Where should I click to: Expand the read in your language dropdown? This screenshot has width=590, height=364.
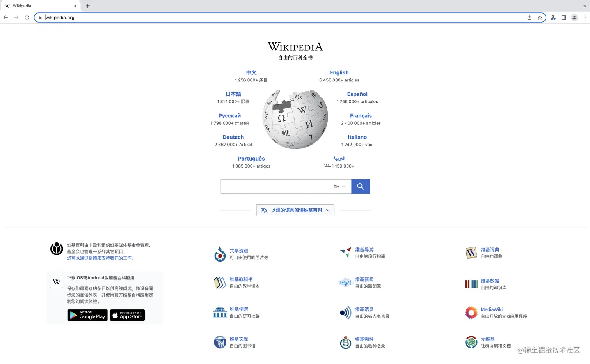[295, 210]
